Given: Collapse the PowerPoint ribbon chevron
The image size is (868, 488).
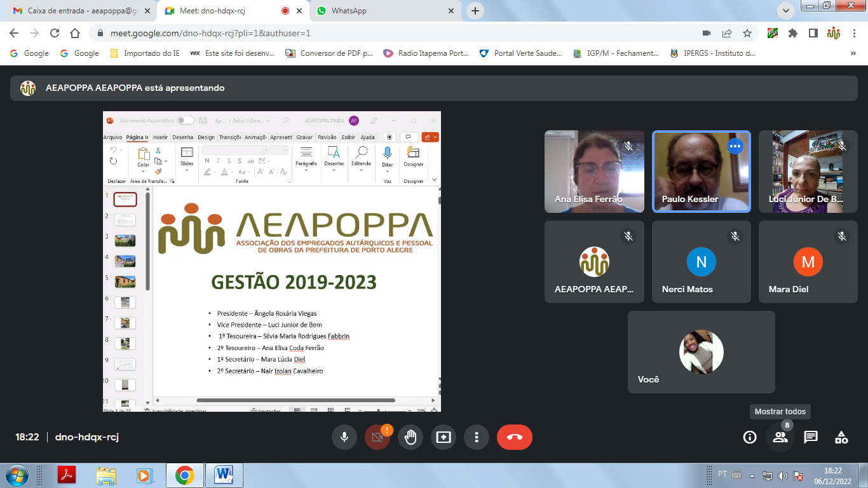Looking at the screenshot, I should [435, 180].
